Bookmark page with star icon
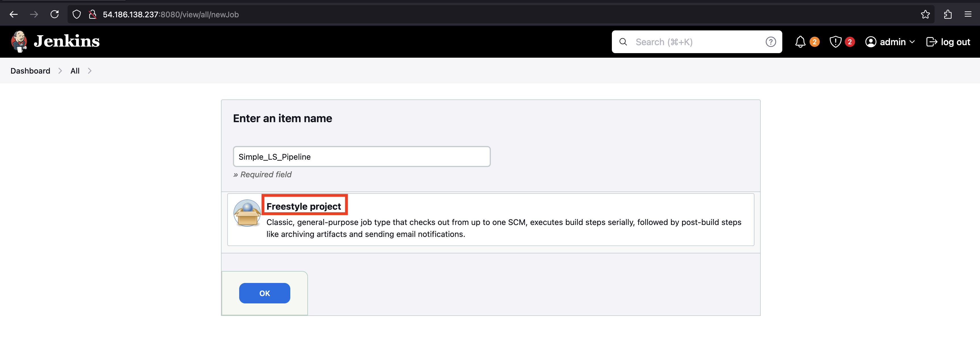This screenshot has width=980, height=350. pos(925,14)
